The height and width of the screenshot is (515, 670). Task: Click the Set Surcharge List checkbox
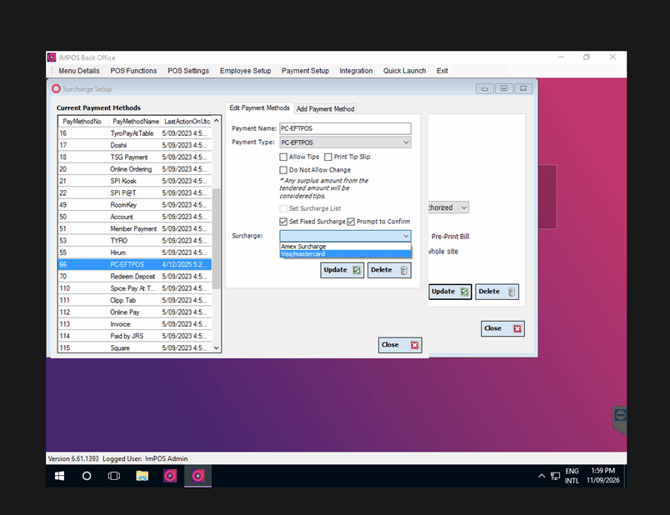click(283, 209)
